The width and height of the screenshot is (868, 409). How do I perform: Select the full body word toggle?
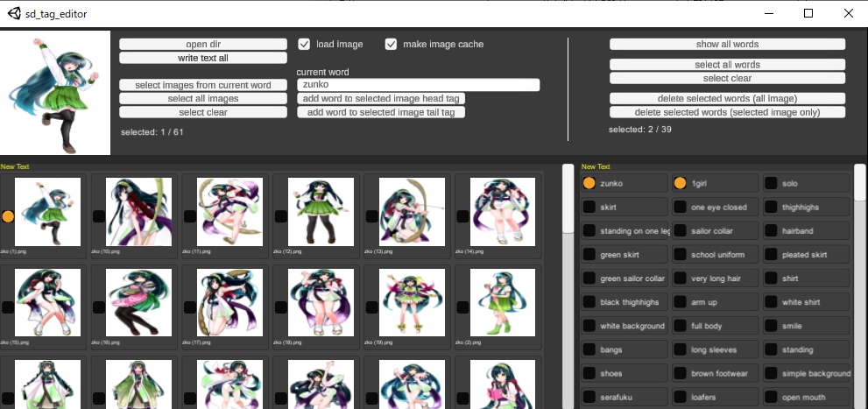681,326
